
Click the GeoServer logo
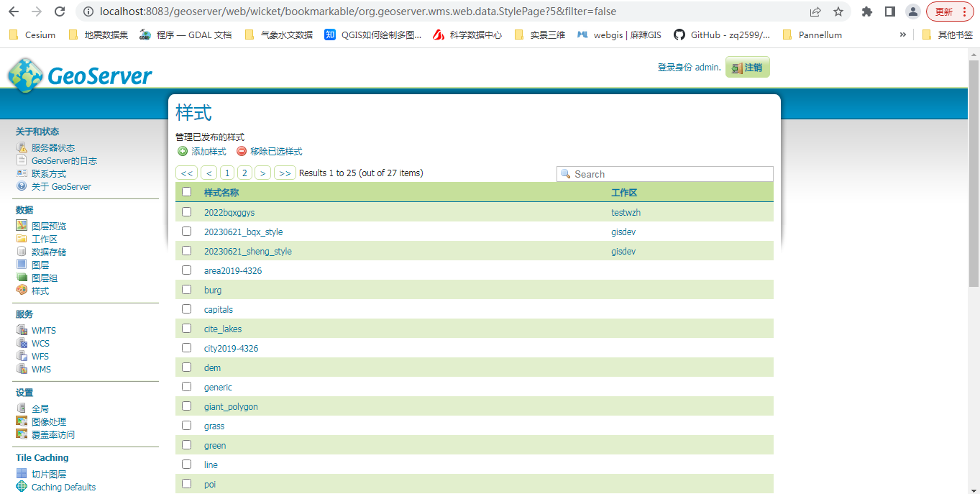80,75
